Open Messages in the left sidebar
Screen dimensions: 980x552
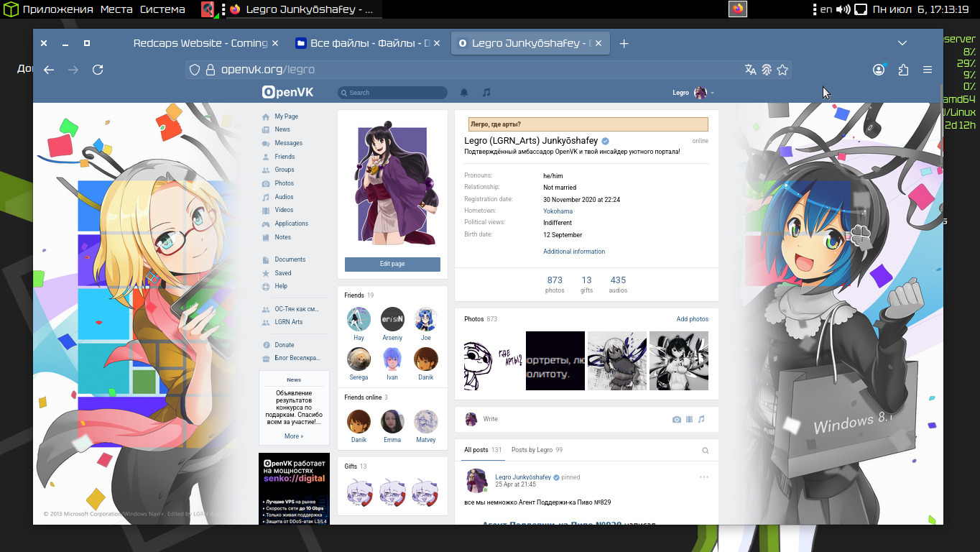click(x=288, y=143)
